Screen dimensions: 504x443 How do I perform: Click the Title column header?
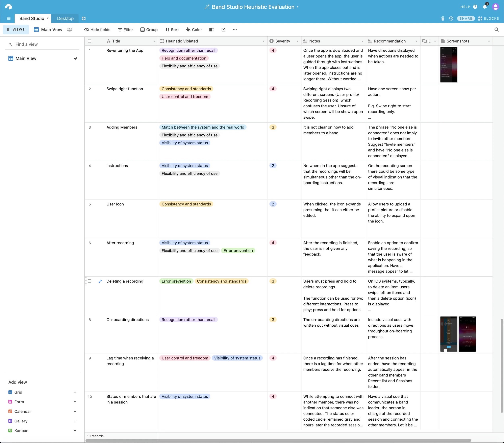click(131, 41)
